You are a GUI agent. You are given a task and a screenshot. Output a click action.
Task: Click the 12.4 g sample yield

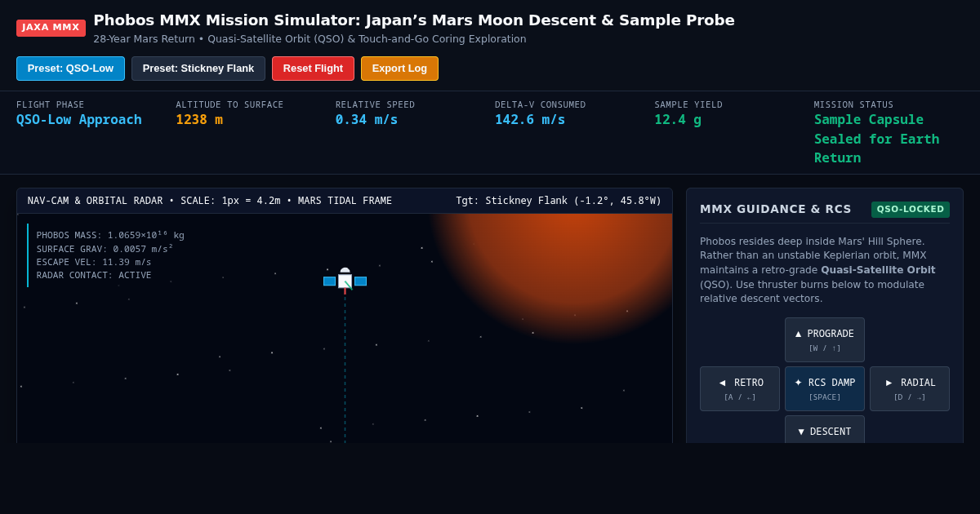(678, 119)
